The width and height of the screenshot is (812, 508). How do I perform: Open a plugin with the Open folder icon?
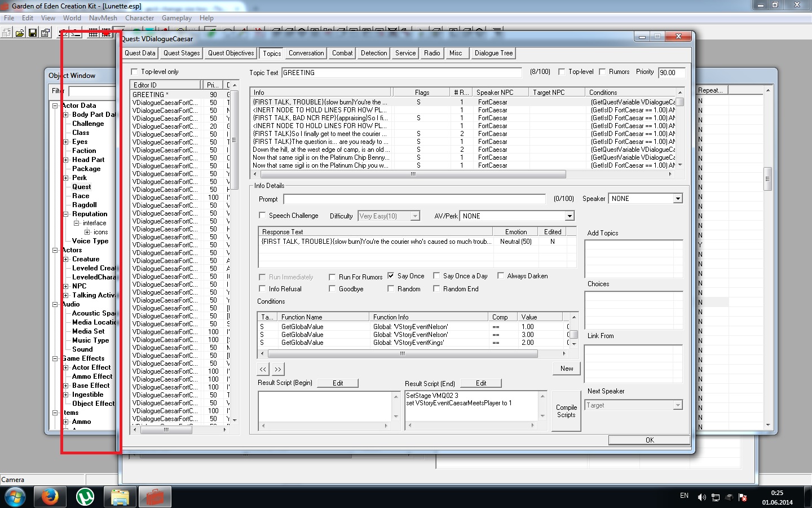pyautogui.click(x=19, y=32)
